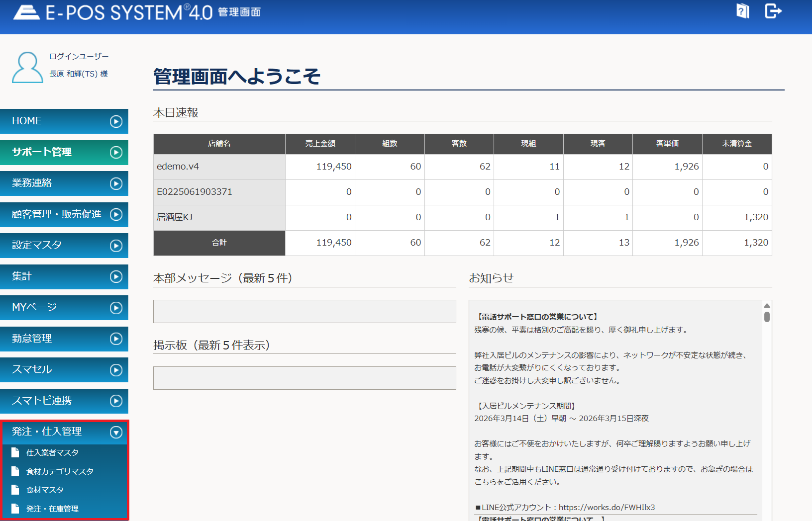Screen dimensions: 812x521
Task: Open the 勤怠管理 menu
Action: pos(64,339)
